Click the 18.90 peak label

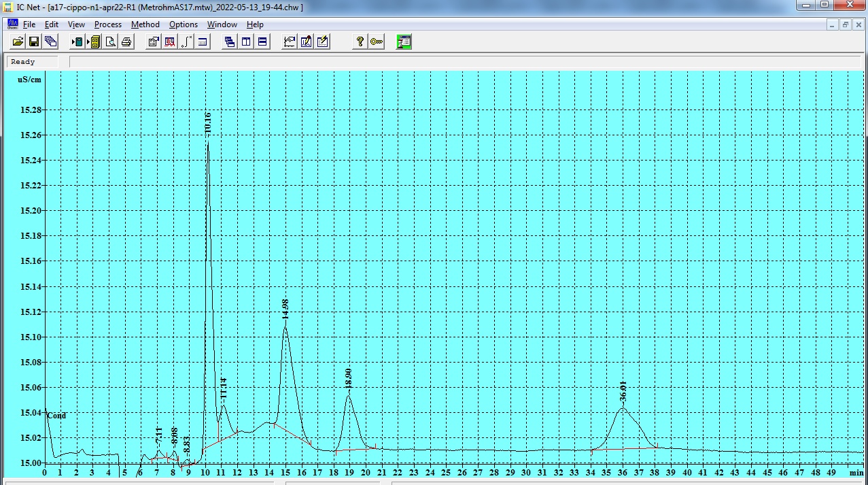point(349,379)
